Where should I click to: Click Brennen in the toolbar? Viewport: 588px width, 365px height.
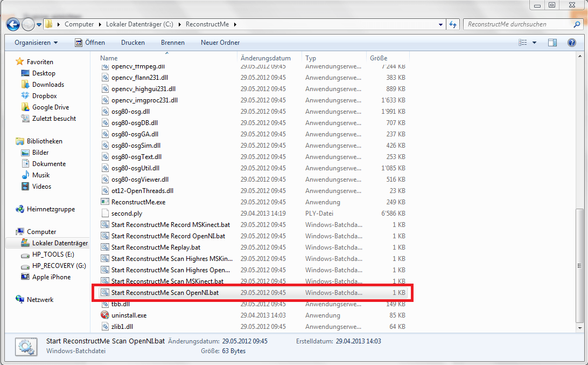tap(172, 43)
